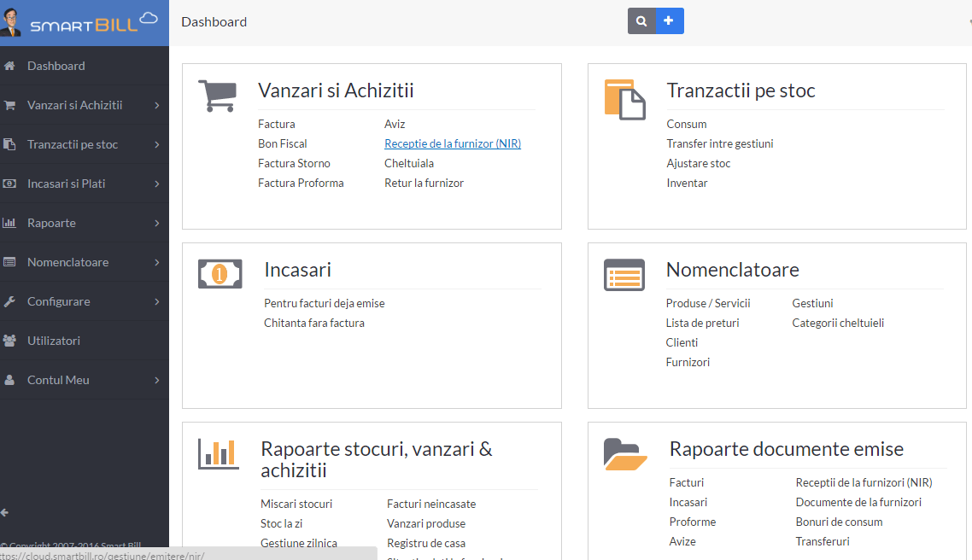Click the Consum link
The image size is (972, 560).
point(687,124)
